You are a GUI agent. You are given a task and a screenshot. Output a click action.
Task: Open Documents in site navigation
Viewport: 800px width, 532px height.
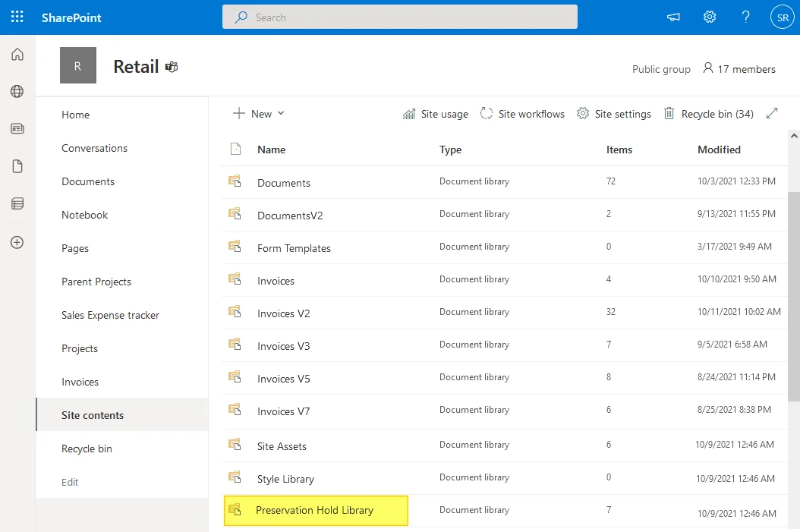(x=88, y=181)
